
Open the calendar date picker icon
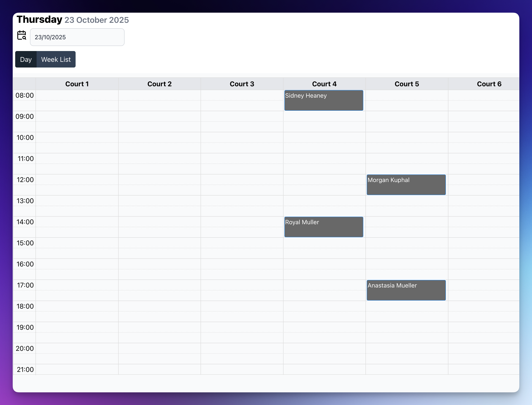point(22,36)
